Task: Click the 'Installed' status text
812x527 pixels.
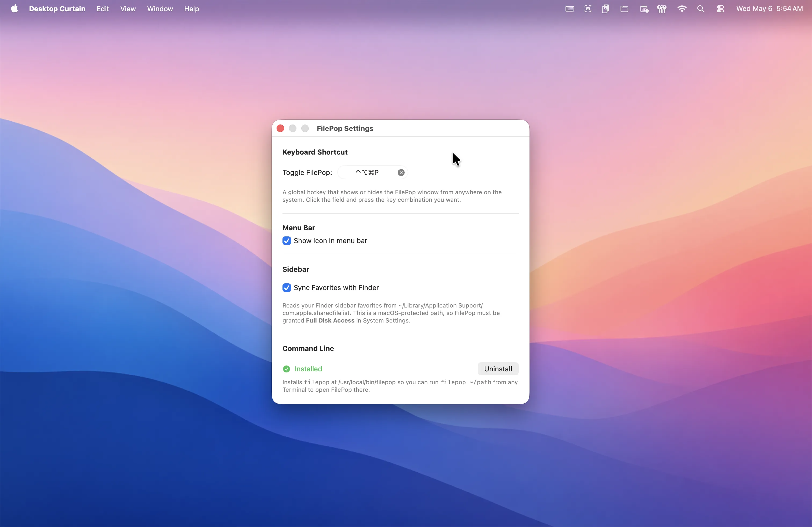Action: tap(308, 369)
